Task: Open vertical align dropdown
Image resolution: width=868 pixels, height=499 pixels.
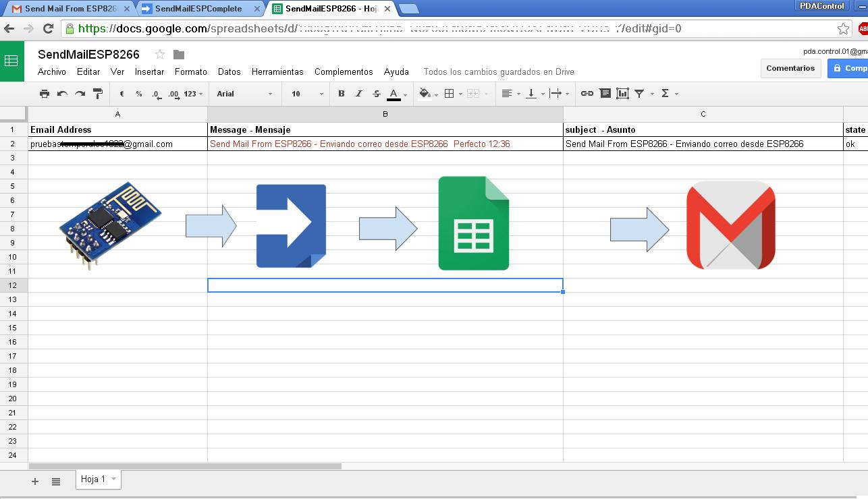Action: pyautogui.click(x=535, y=94)
